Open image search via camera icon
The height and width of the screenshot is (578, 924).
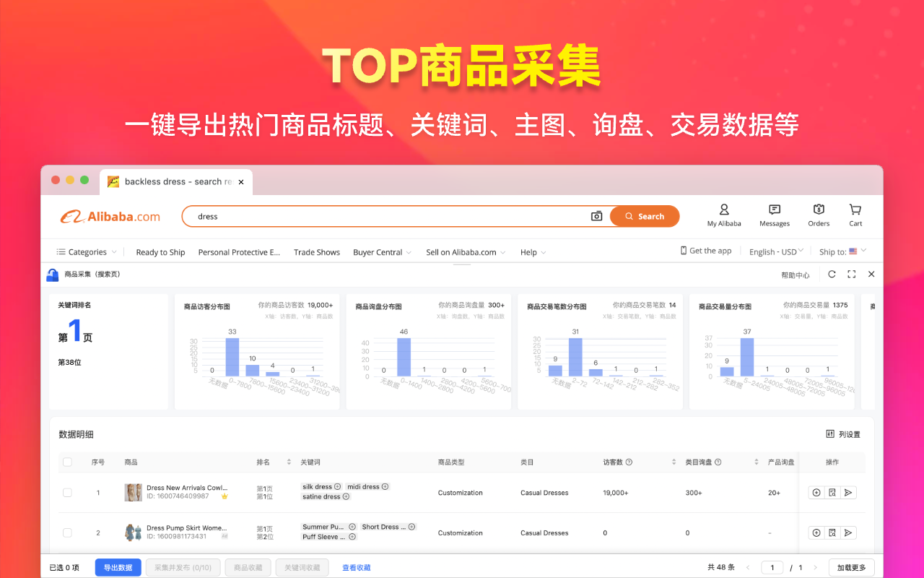click(x=596, y=216)
